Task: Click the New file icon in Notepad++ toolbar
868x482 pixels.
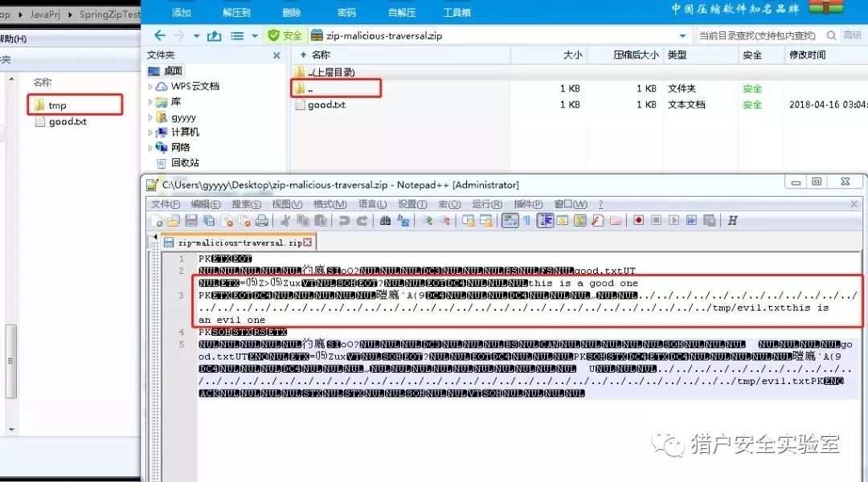Action: click(x=157, y=221)
